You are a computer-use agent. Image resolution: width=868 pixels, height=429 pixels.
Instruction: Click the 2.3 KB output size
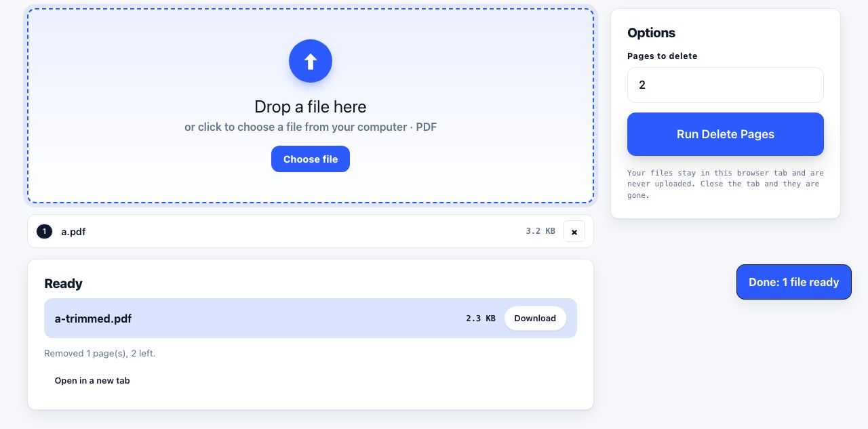(x=481, y=319)
